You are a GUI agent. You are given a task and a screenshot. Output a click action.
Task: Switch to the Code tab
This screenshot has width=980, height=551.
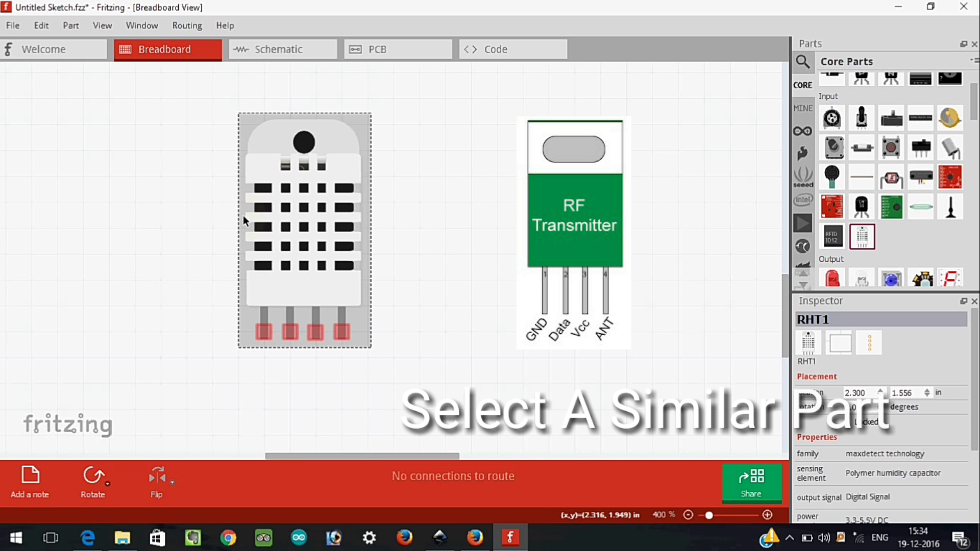pos(513,49)
